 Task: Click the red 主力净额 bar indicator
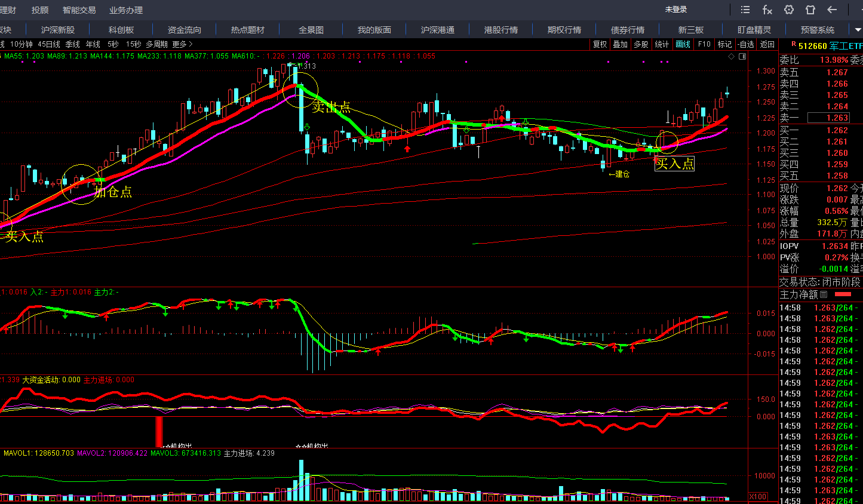[843, 294]
